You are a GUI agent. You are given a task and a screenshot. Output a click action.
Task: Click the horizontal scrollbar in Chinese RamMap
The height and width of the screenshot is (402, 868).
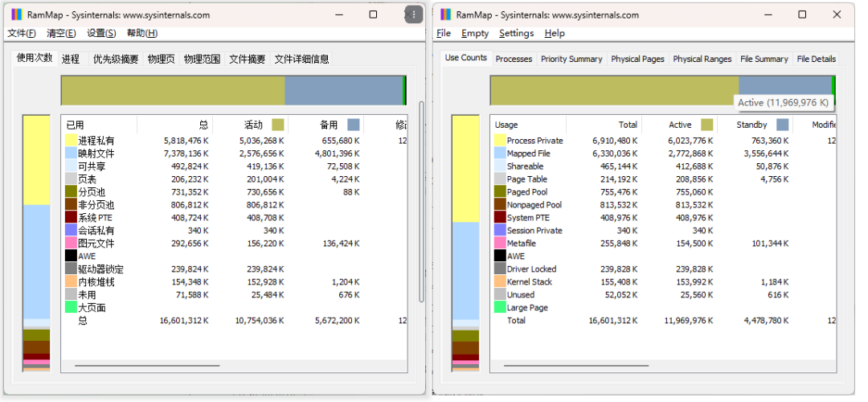click(x=147, y=366)
